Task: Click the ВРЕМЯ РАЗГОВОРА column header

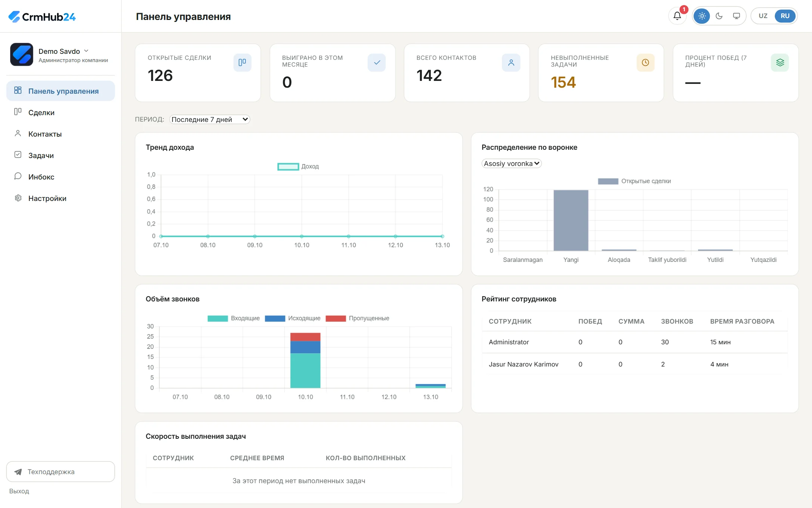Action: pos(742,321)
